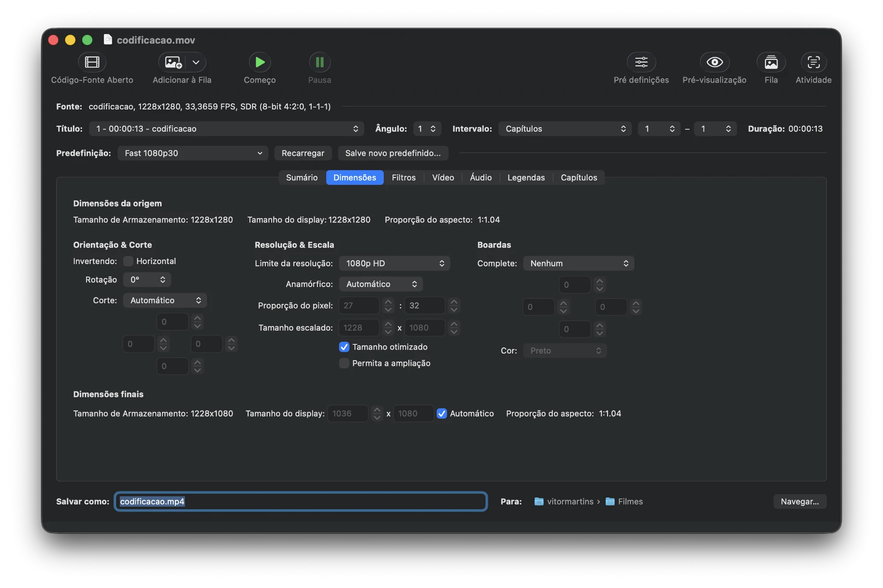The image size is (883, 588).
Task: Open the Pré definições sliders icon
Action: 641,62
